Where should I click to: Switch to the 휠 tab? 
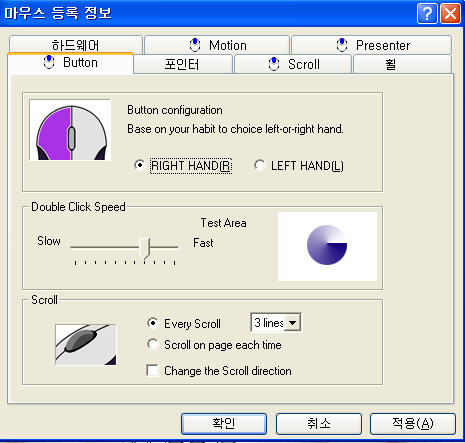click(402, 64)
